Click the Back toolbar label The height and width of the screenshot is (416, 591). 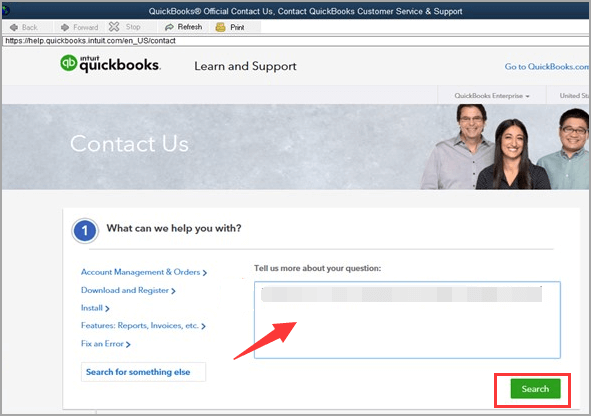coord(30,28)
